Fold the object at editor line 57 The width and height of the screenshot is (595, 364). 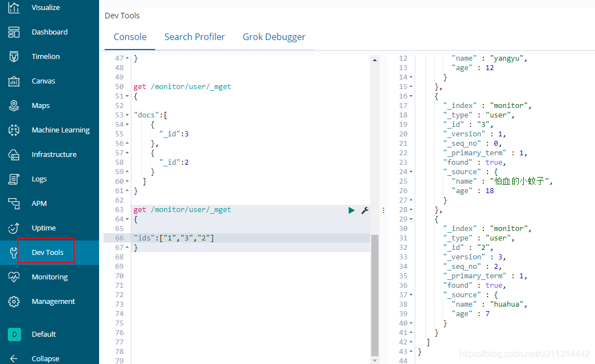tap(127, 153)
